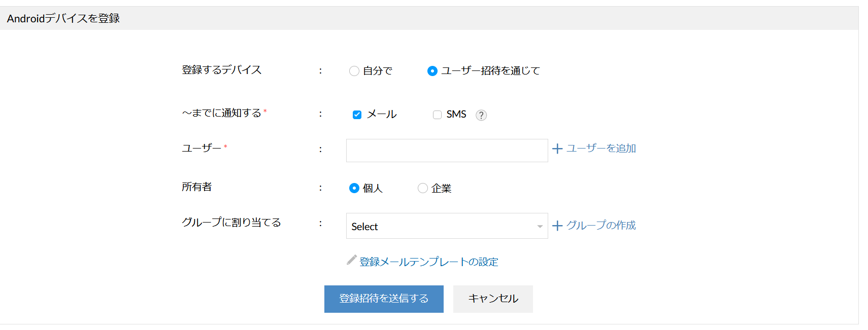Choose 企業 as the owner

[x=423, y=188]
